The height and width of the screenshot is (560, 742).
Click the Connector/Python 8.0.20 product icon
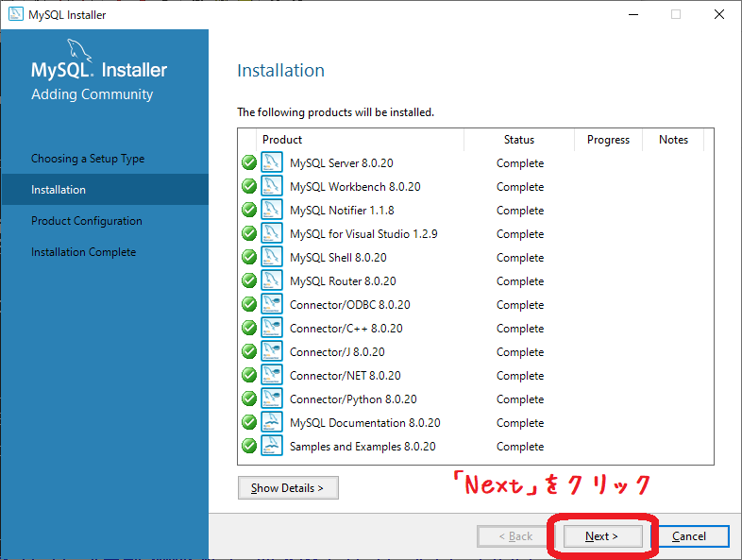coord(272,399)
